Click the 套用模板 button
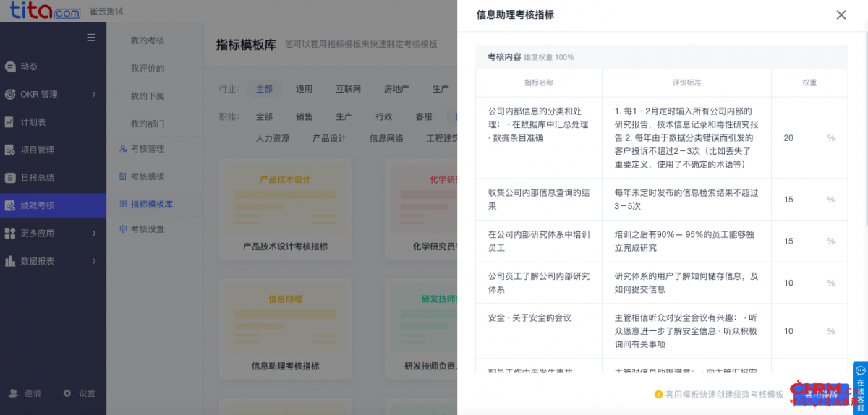 820,395
